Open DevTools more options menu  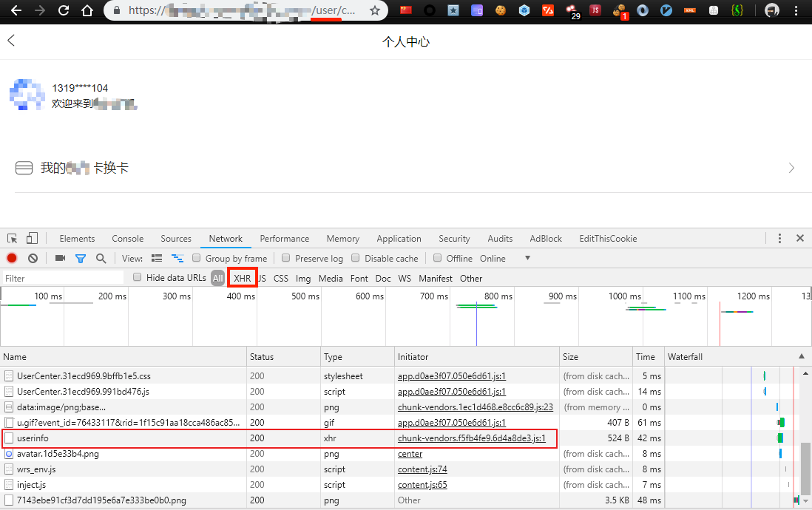pos(779,238)
